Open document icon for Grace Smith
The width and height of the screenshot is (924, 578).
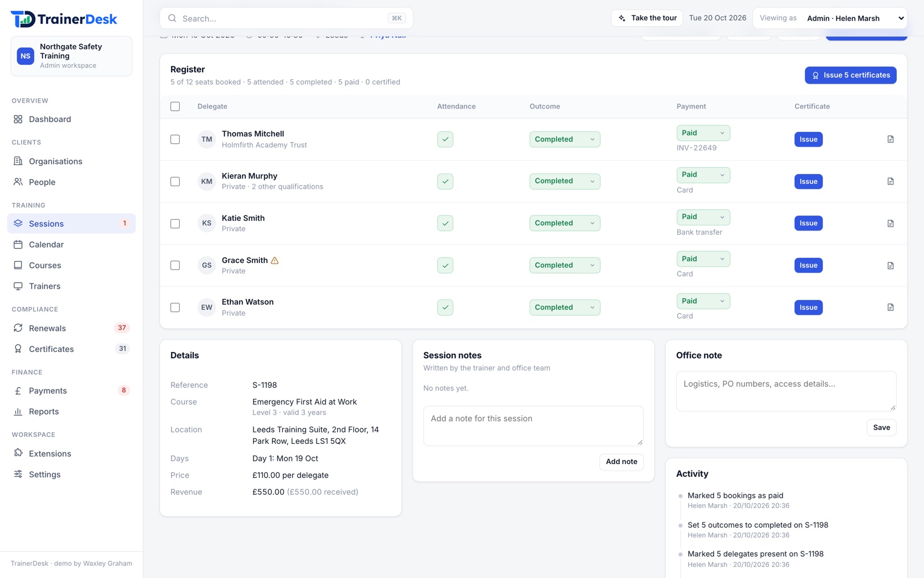[x=891, y=265]
